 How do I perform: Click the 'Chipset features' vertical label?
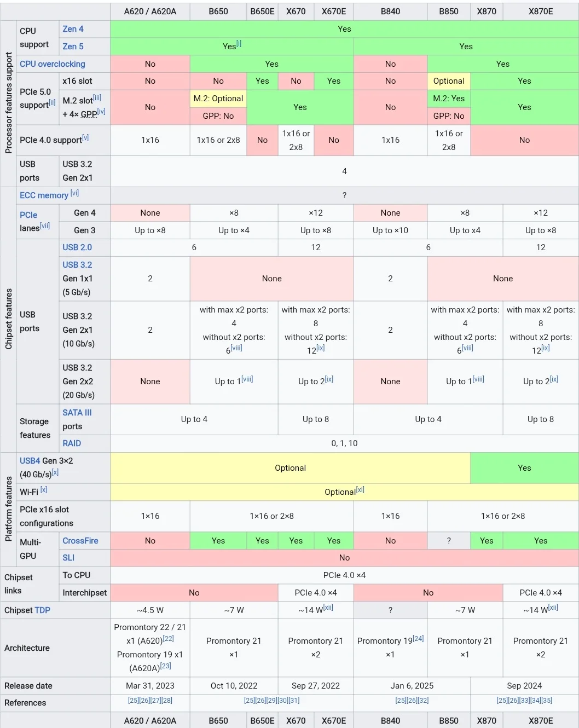coord(9,319)
